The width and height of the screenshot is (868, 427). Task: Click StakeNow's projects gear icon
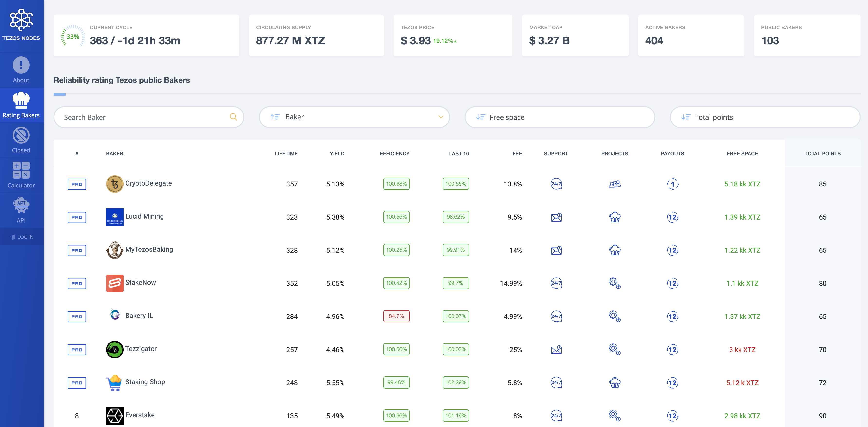point(614,283)
